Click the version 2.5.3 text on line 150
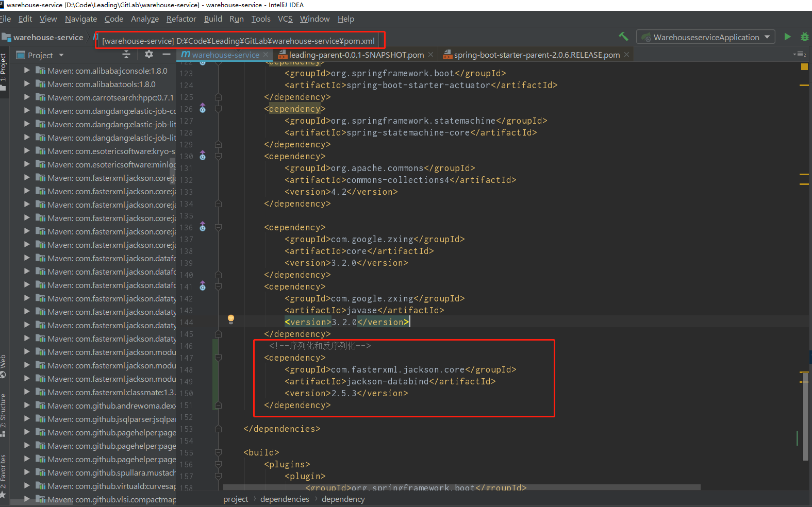Image resolution: width=812 pixels, height=507 pixels. [x=344, y=393]
